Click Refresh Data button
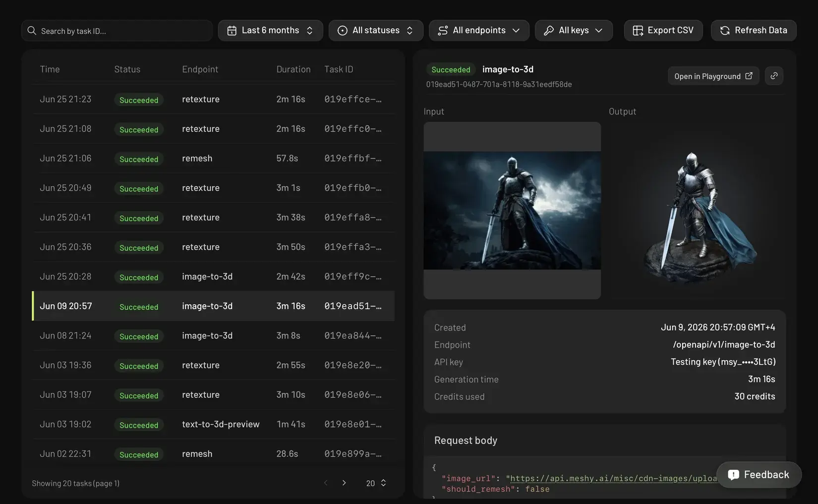This screenshot has height=504, width=818. tap(754, 30)
